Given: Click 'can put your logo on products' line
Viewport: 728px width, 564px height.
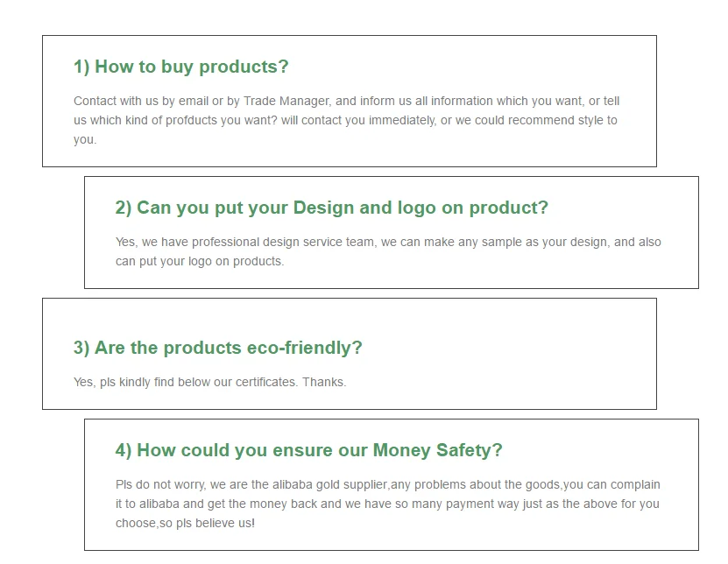Looking at the screenshot, I should tap(200, 261).
